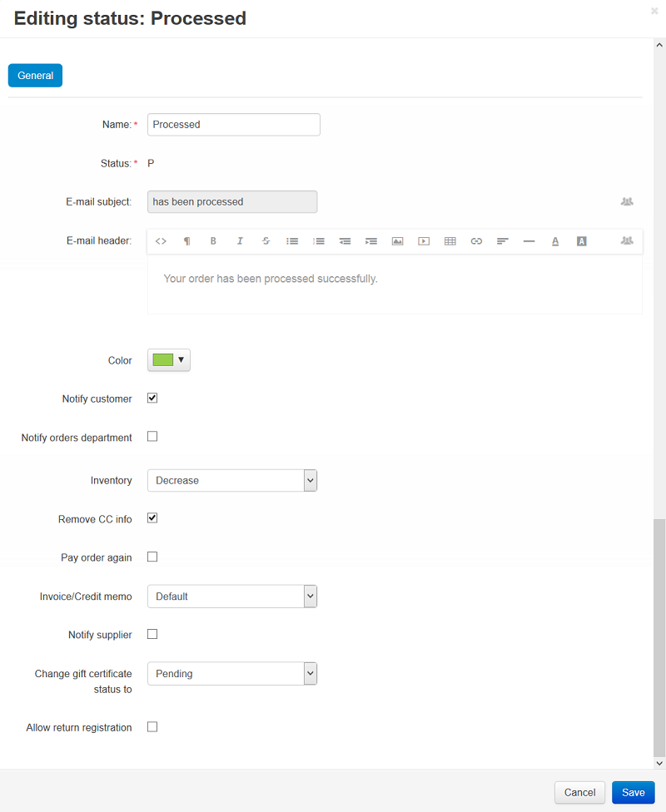Outdent text in editor
This screenshot has height=812, width=666.
[345, 241]
